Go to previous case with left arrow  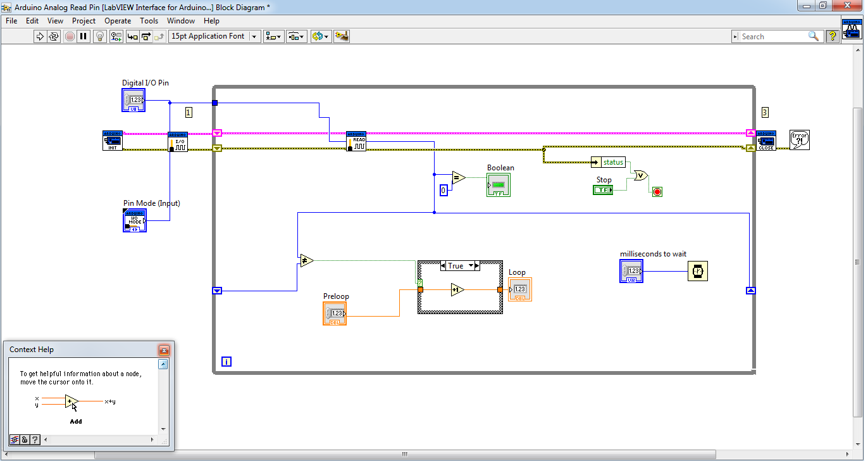[x=444, y=266]
